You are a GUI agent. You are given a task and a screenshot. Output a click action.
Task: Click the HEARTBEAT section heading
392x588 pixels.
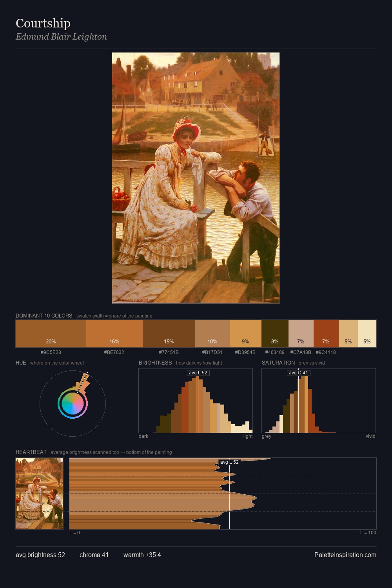(31, 452)
